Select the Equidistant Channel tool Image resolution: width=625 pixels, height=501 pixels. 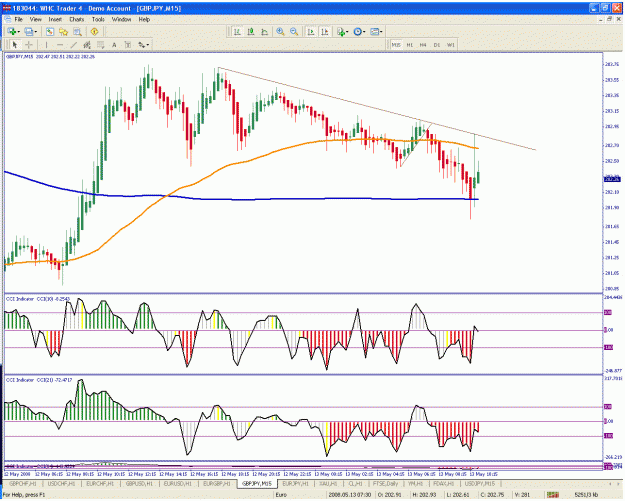coord(87,45)
